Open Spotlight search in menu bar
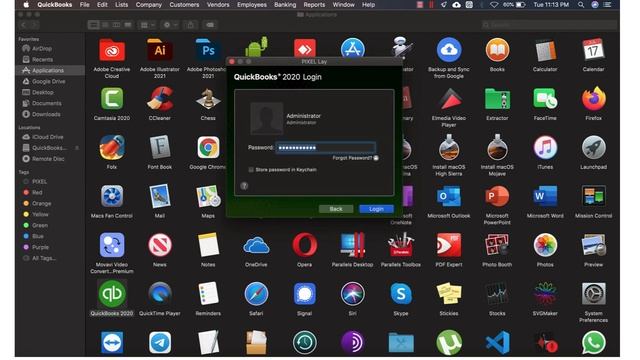 581,5
